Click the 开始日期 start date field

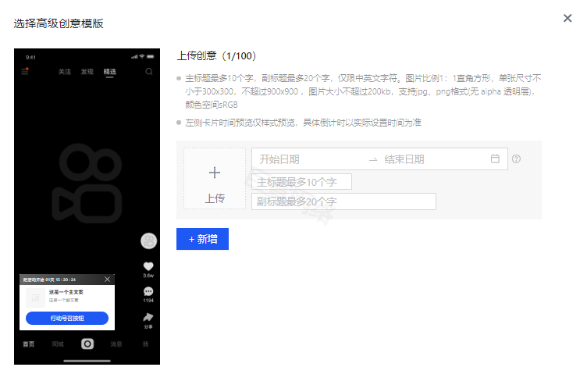click(279, 159)
